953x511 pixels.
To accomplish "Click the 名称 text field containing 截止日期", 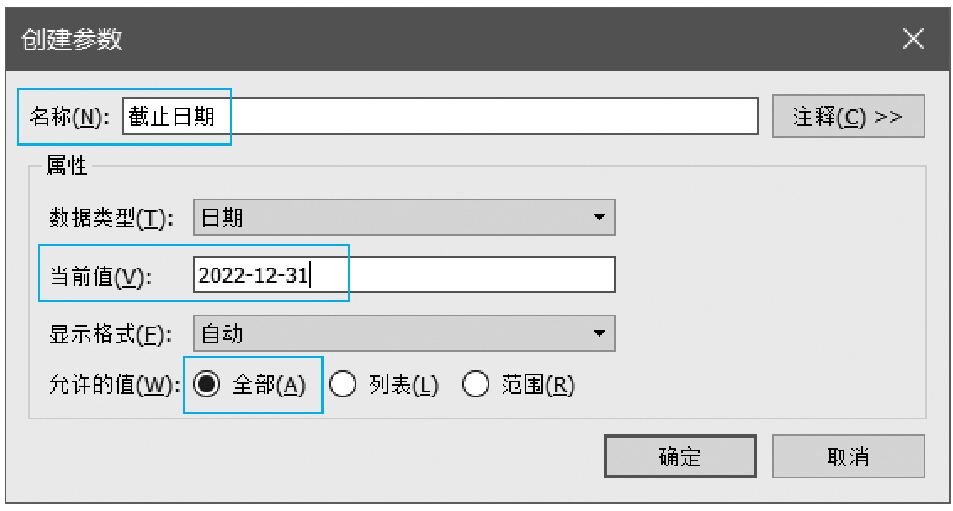I will (x=440, y=116).
